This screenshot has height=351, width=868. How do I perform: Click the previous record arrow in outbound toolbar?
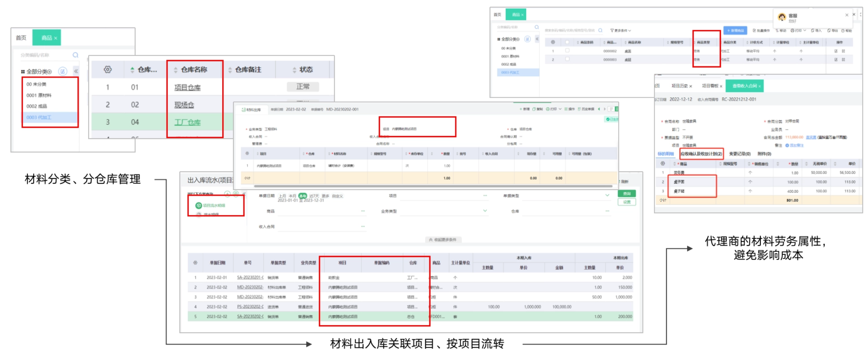click(x=599, y=109)
